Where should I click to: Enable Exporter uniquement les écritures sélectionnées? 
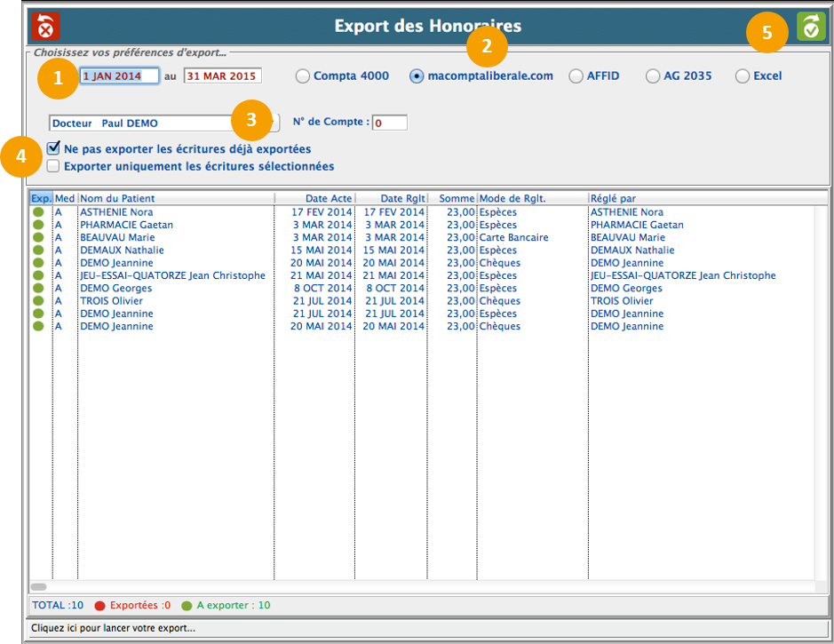54,166
